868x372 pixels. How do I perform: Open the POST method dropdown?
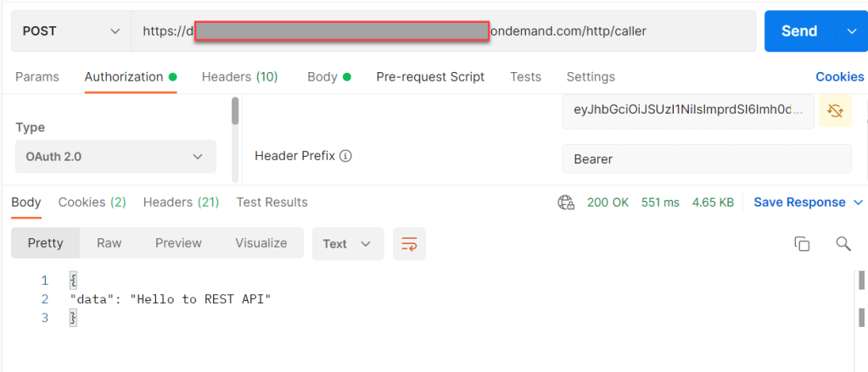[71, 31]
